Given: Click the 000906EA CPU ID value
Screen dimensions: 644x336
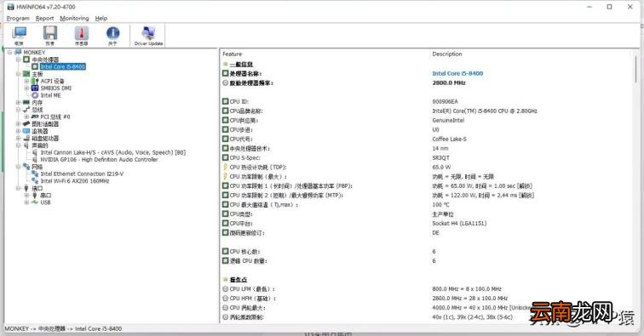Looking at the screenshot, I should [x=445, y=101].
